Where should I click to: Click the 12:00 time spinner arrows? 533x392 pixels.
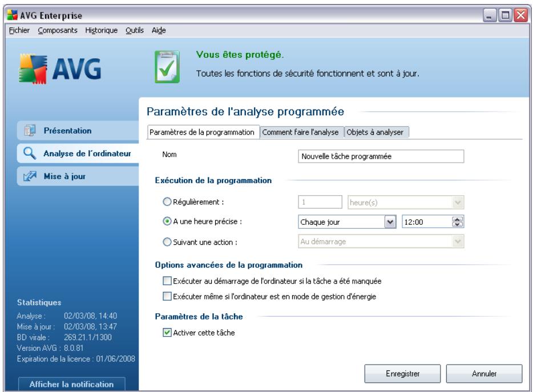click(458, 222)
